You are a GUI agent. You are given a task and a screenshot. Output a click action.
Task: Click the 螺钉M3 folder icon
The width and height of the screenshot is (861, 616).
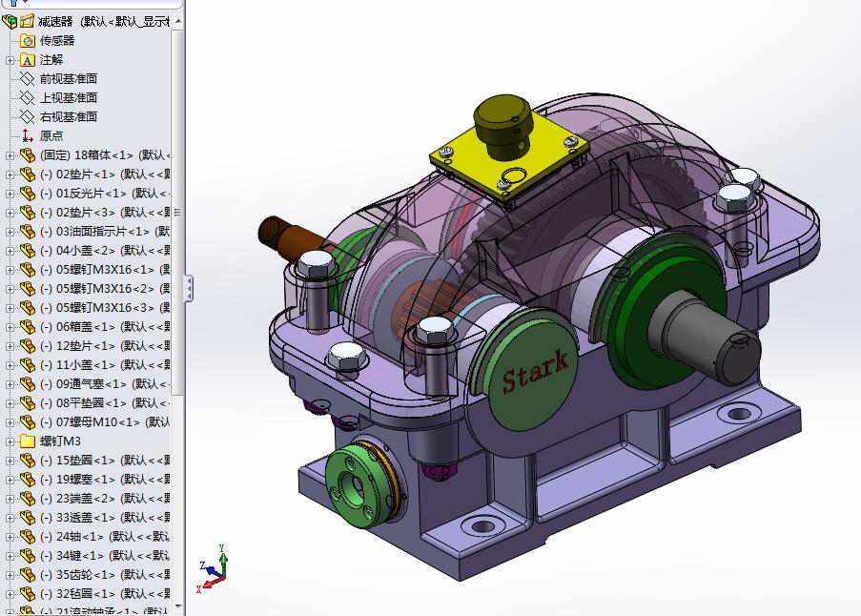tap(27, 441)
